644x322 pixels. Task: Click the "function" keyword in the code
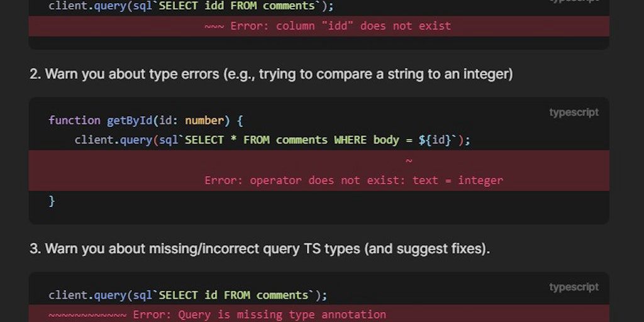[74, 120]
